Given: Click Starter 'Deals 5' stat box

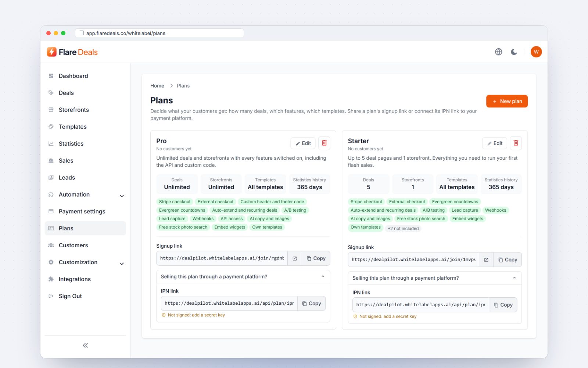Looking at the screenshot, I should [368, 184].
